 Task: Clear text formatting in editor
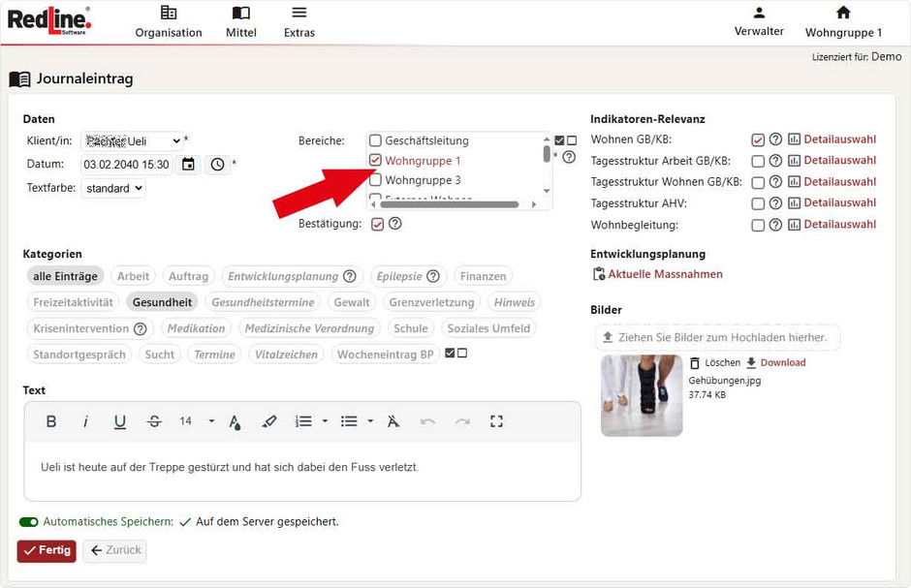point(393,421)
